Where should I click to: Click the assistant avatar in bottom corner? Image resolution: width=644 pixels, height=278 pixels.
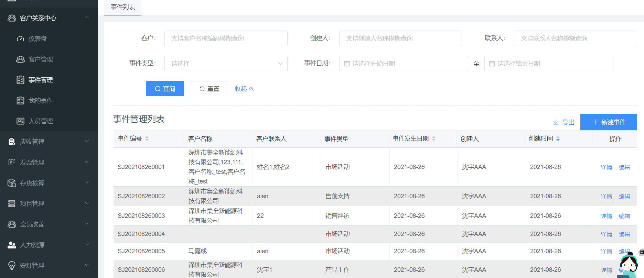[629, 265]
